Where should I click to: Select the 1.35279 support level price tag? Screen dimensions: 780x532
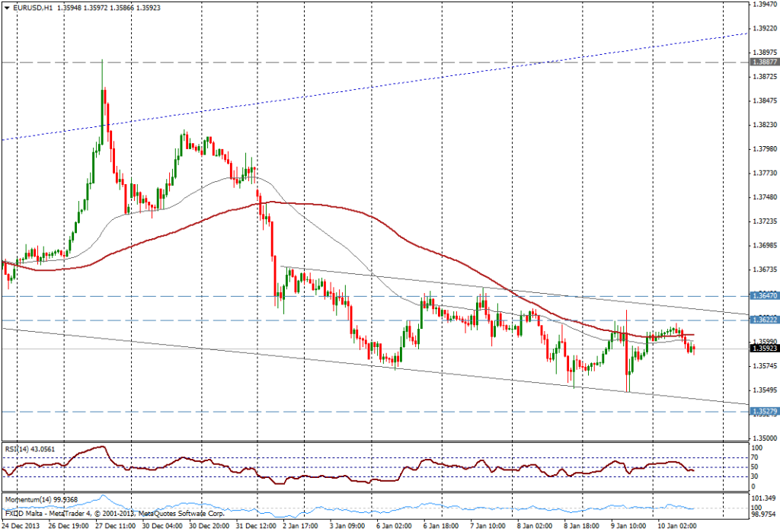point(763,412)
